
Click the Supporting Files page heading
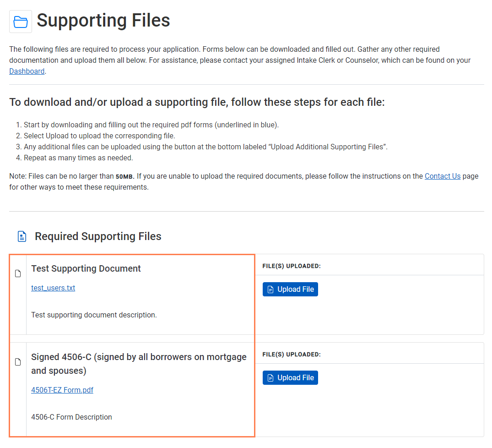[103, 21]
